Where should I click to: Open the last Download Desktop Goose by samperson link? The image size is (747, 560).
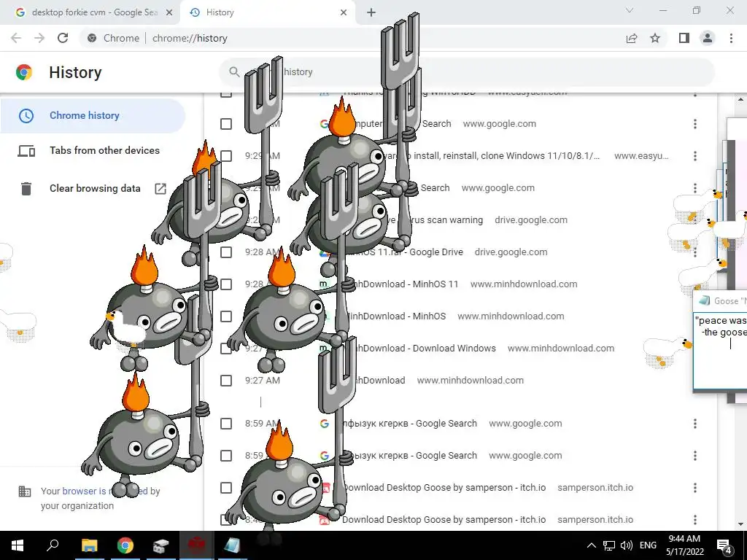444,519
